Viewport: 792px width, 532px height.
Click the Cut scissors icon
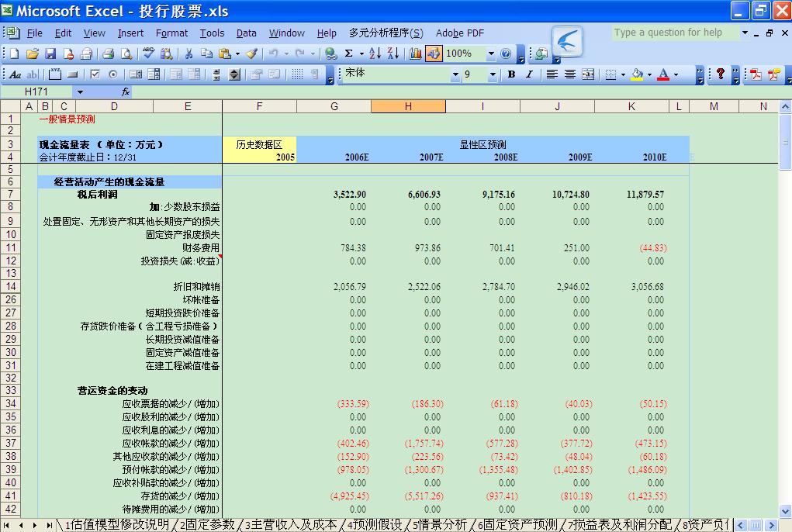tap(188, 54)
